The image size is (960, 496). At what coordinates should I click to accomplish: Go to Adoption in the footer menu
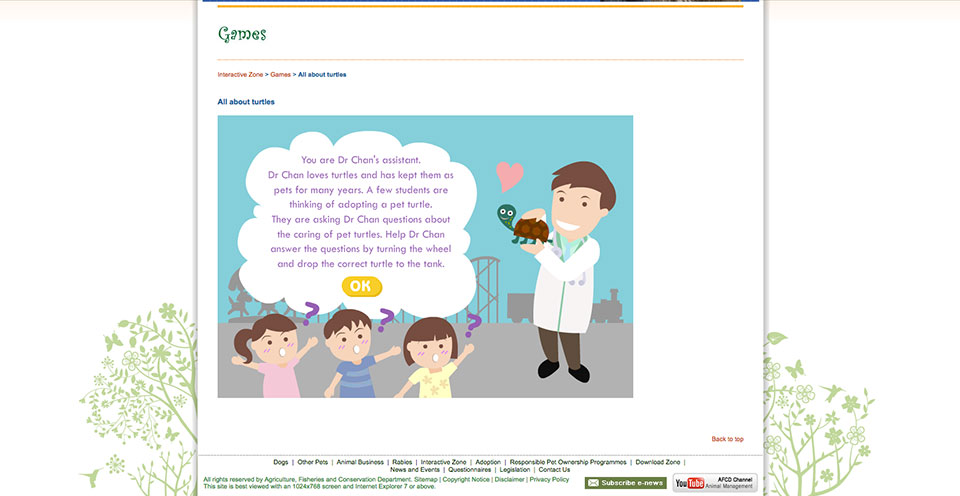coord(488,462)
